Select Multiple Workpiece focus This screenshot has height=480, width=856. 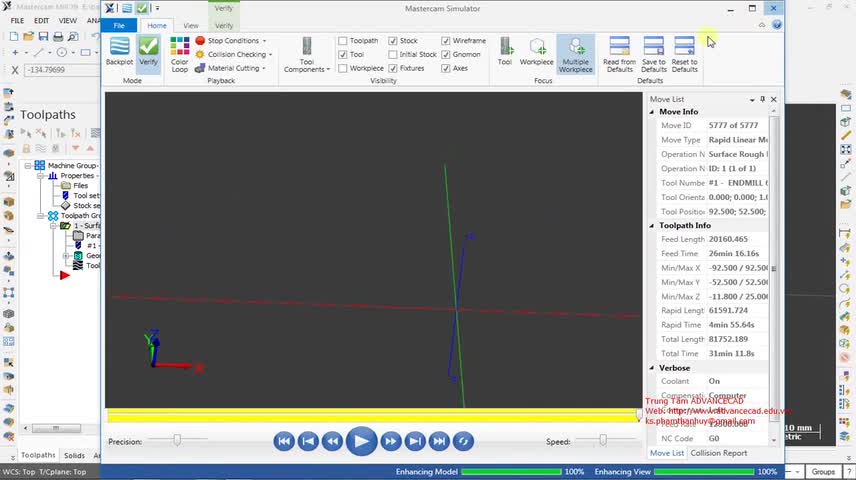coord(575,55)
